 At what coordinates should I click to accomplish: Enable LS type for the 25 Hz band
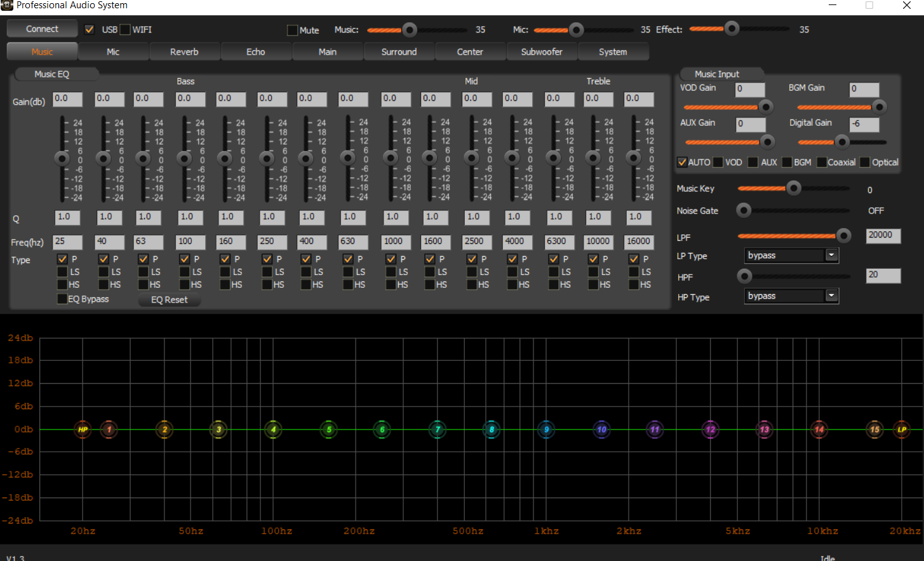62,271
